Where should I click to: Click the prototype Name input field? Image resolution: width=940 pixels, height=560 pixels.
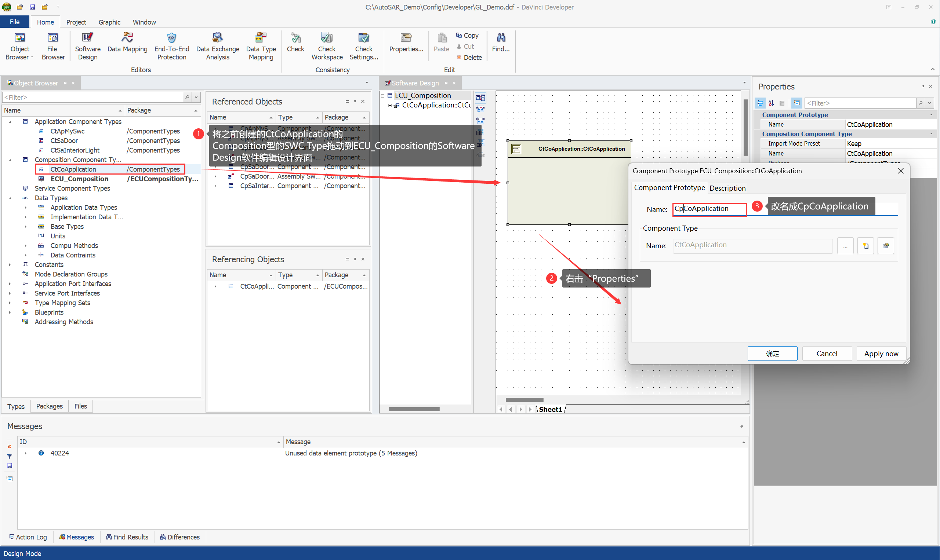tap(709, 209)
